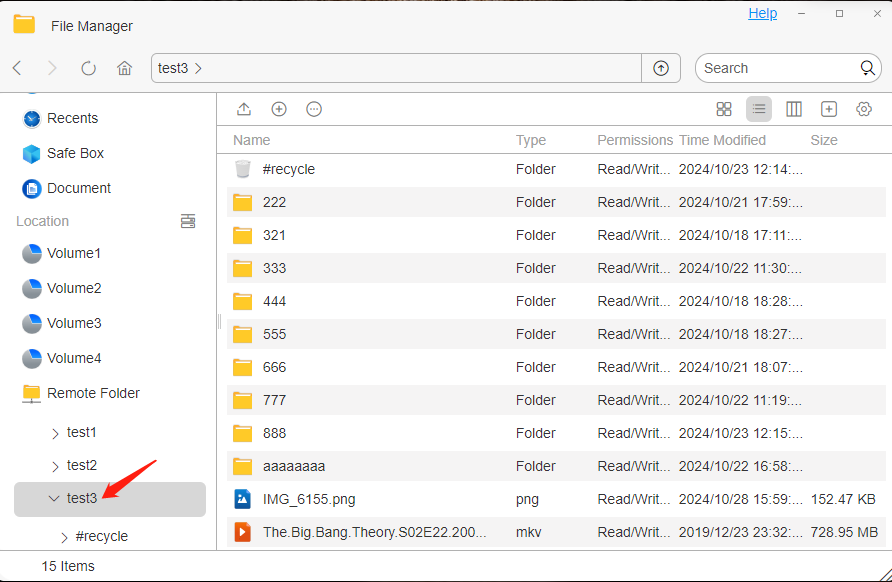
Task: Sort by the Type column header
Action: 531,140
